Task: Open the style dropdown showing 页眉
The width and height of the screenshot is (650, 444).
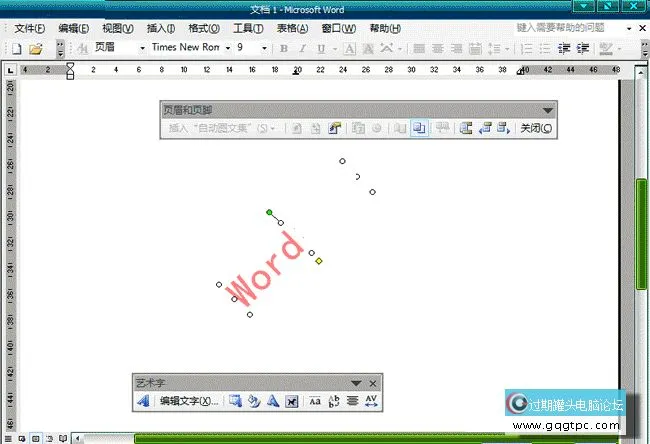Action: coord(142,49)
